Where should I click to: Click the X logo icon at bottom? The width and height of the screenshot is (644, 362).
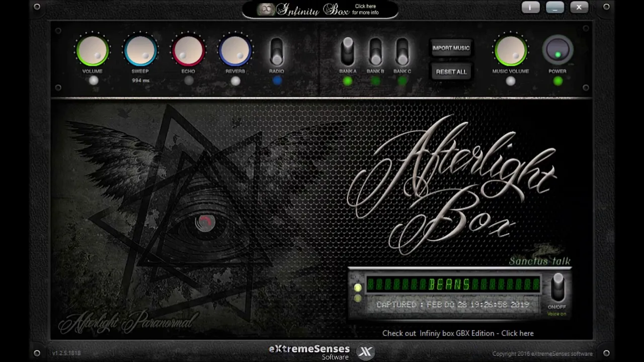click(x=366, y=352)
